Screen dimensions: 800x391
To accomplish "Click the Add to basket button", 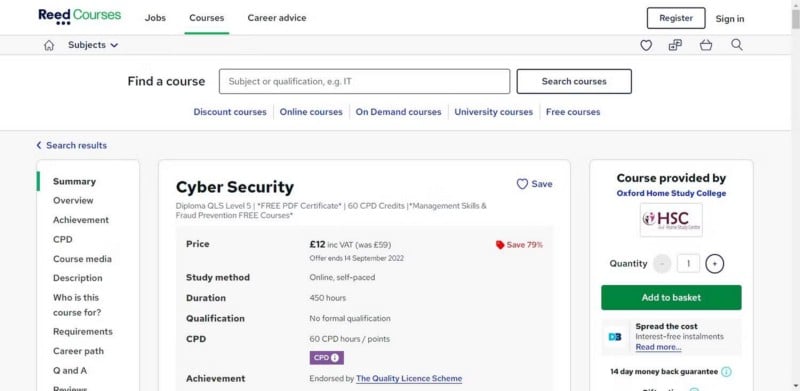I will click(671, 298).
